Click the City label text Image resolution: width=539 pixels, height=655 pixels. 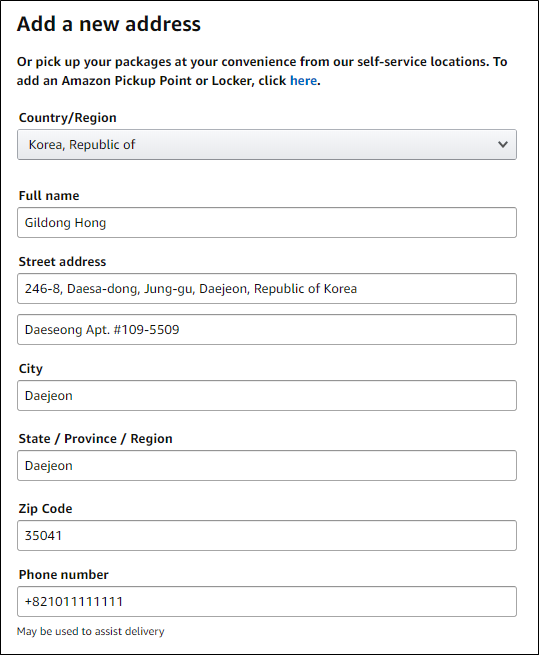click(x=31, y=369)
